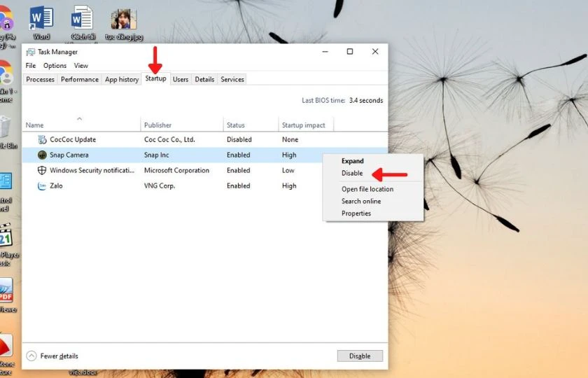Minimize the Task Manager window
Viewport: 588px width, 378px height.
(x=325, y=51)
